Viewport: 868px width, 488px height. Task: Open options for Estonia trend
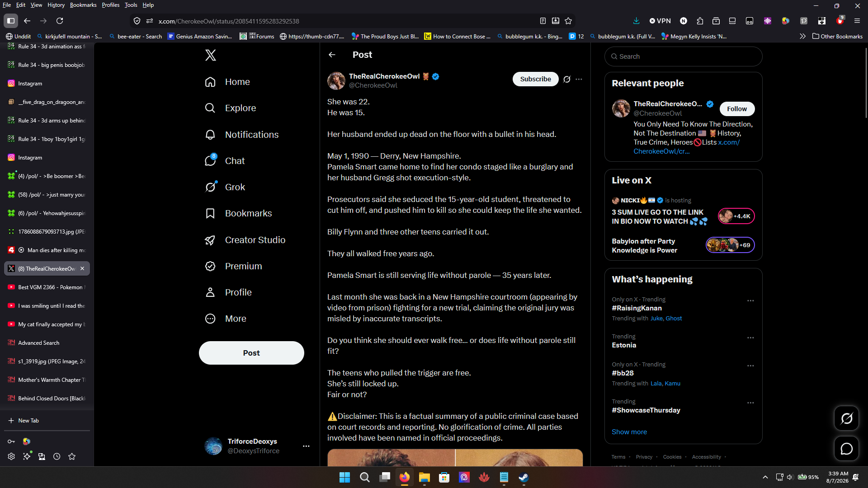750,338
